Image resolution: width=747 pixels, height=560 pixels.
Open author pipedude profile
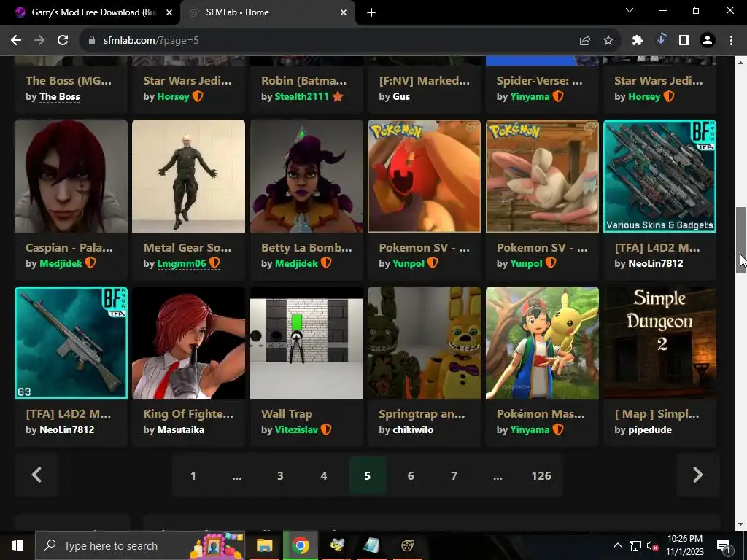[x=650, y=429]
